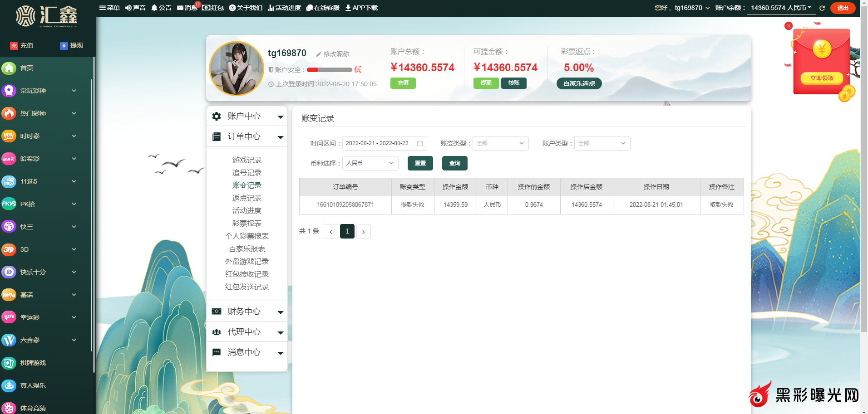Click the APP download (APP下载) icon

(348, 8)
